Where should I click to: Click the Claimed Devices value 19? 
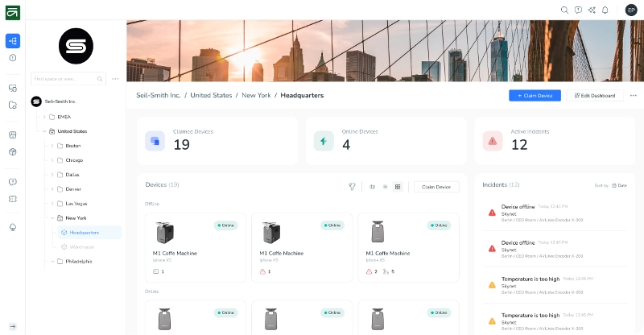(182, 145)
